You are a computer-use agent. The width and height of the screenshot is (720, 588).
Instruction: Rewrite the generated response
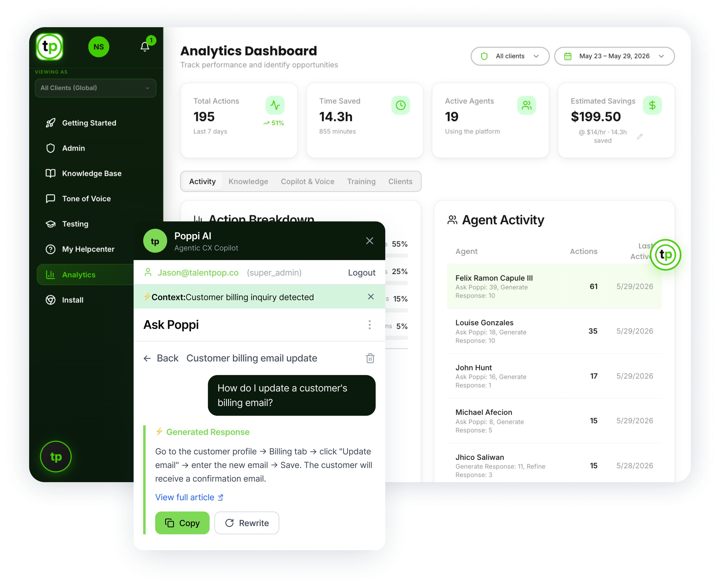click(247, 523)
